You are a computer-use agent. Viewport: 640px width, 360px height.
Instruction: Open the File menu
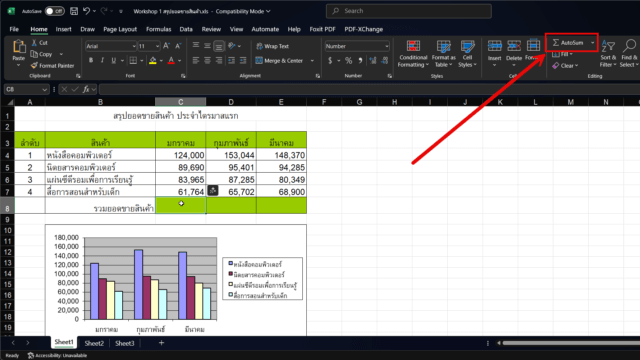14,29
